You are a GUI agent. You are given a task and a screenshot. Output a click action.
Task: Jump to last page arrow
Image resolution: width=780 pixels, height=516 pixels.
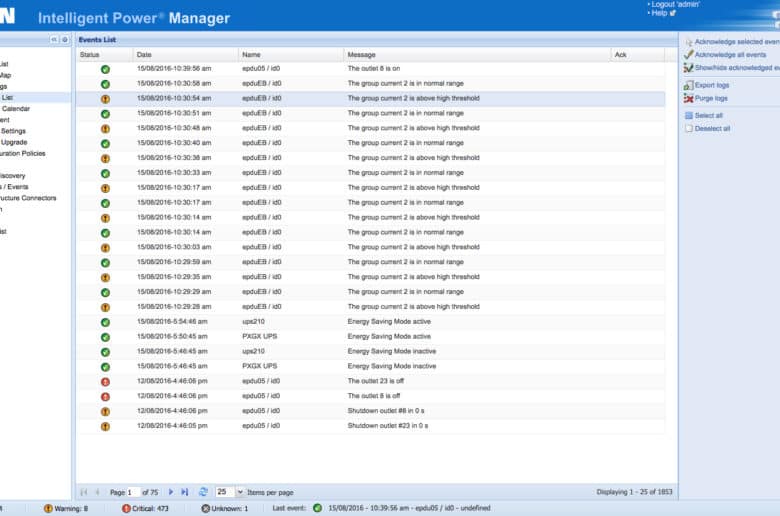(185, 492)
